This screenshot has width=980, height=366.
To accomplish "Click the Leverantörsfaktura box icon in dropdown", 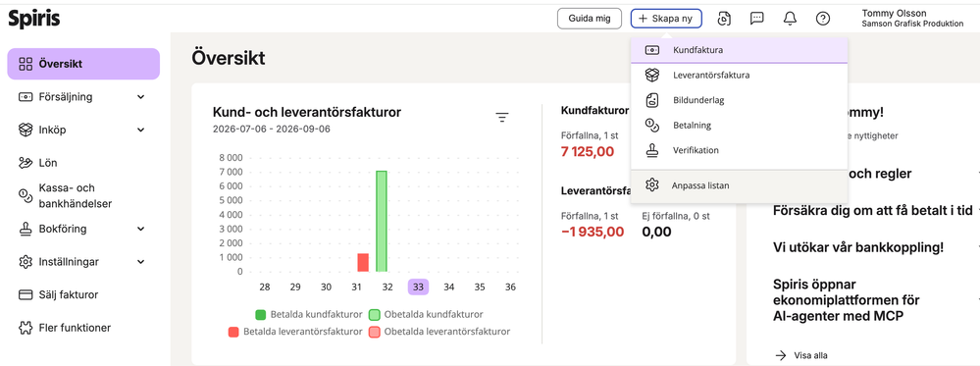I will pos(652,76).
